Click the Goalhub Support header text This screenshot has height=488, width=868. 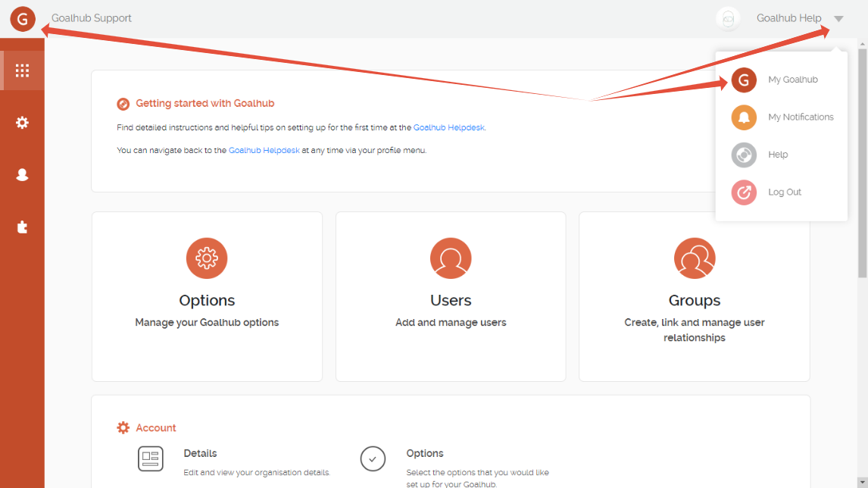(x=92, y=18)
